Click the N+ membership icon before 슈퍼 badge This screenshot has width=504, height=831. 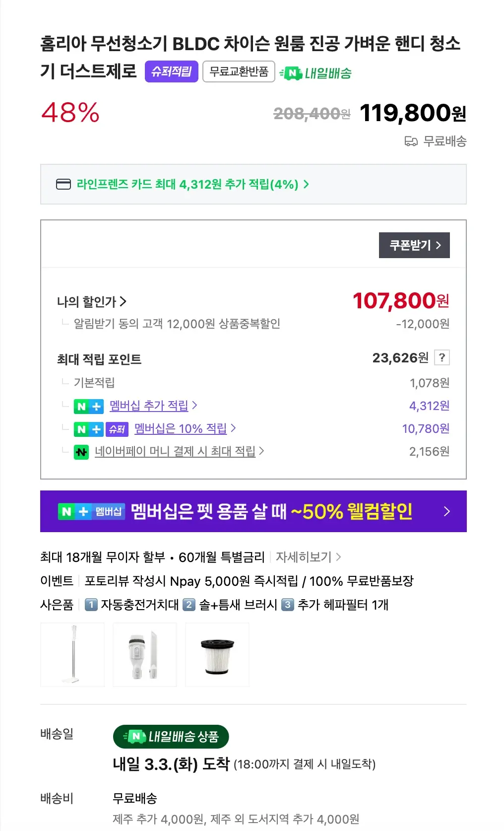pos(88,429)
